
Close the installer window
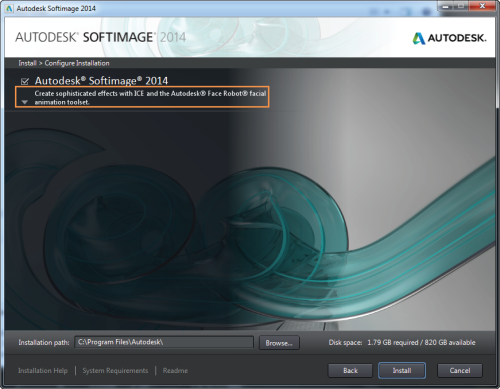pos(482,6)
